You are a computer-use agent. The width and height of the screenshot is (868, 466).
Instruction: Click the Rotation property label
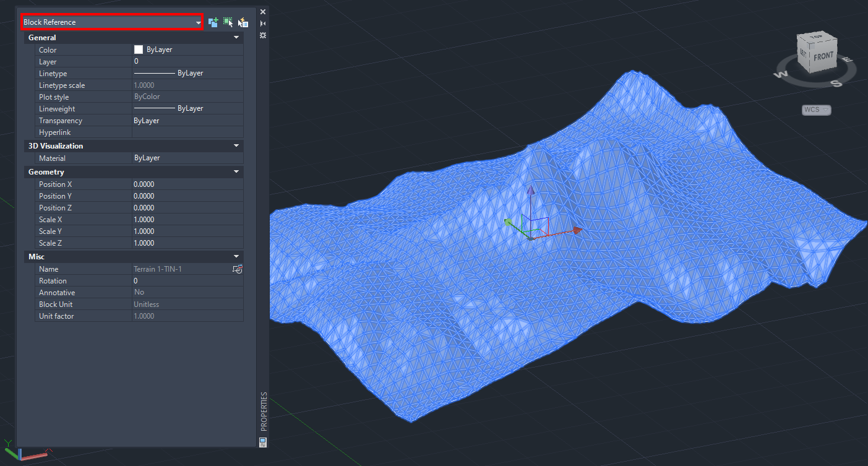53,281
